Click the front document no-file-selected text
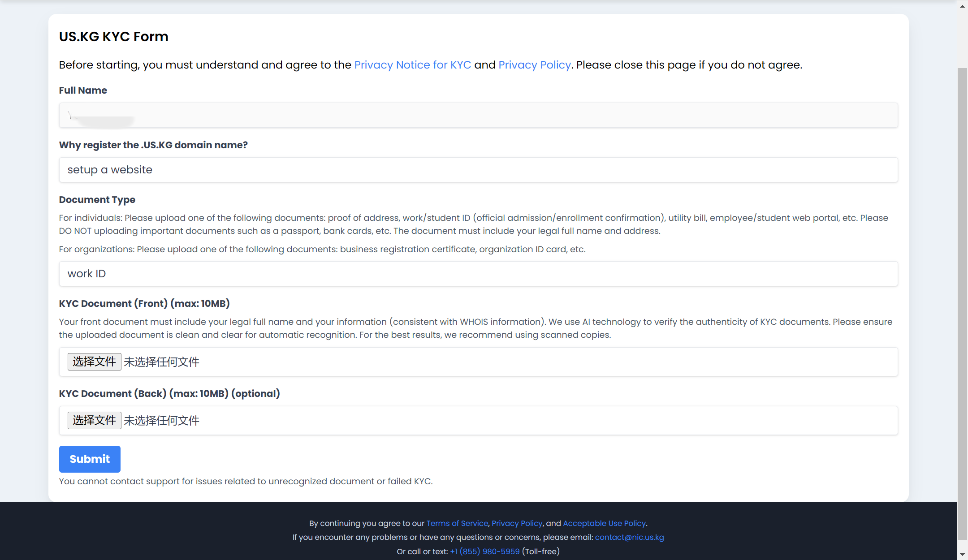This screenshot has height=560, width=968. point(161,362)
